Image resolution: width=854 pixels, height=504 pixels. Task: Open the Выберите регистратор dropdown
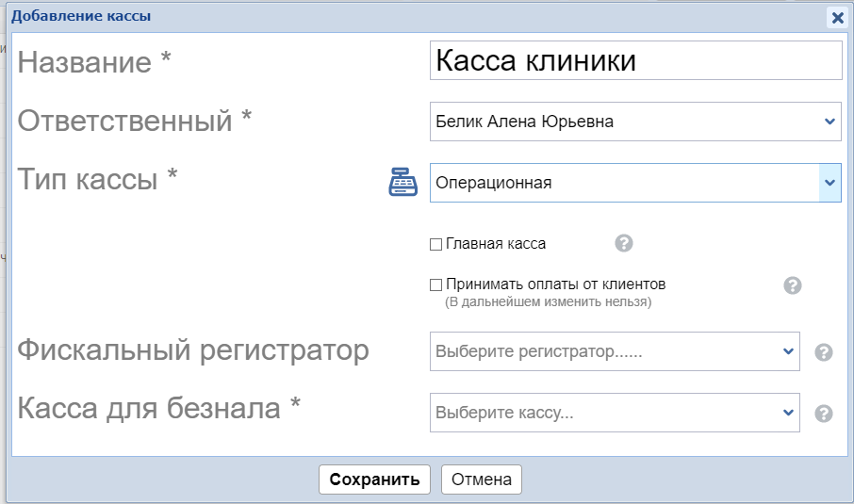point(614,351)
